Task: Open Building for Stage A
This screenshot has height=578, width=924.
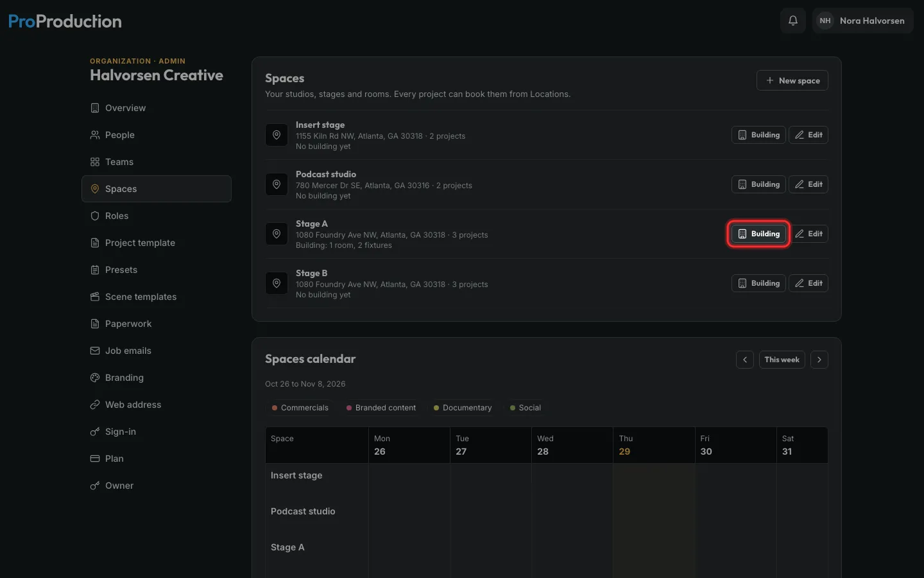Action: click(758, 234)
